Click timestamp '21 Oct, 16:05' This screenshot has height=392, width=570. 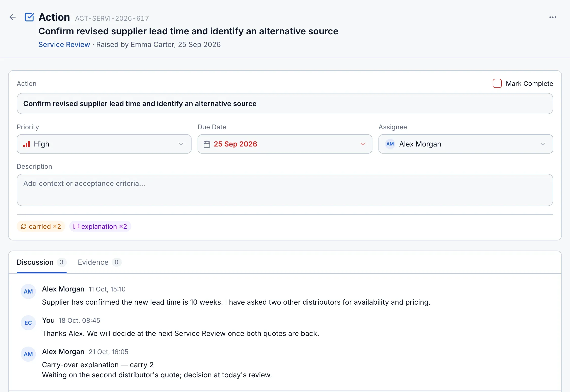(x=109, y=352)
